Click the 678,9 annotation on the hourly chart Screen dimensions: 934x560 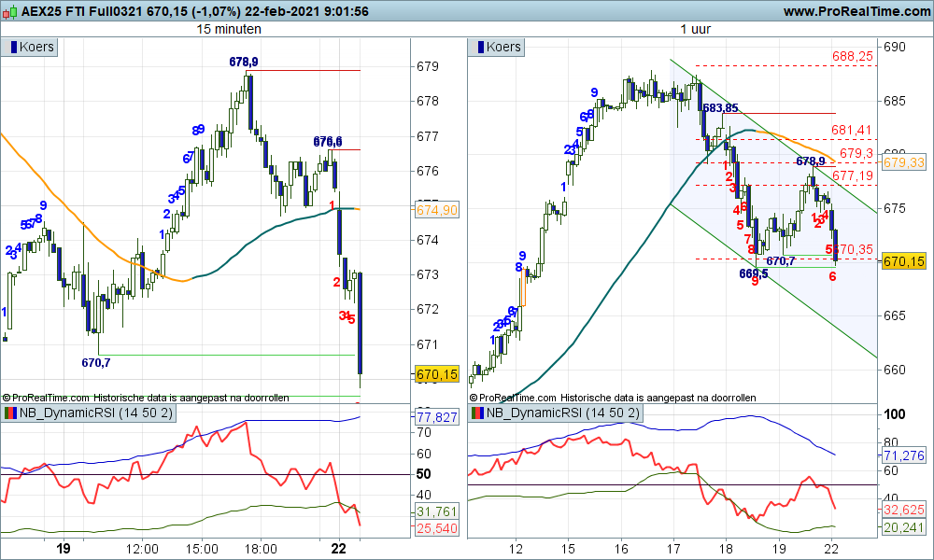(811, 161)
